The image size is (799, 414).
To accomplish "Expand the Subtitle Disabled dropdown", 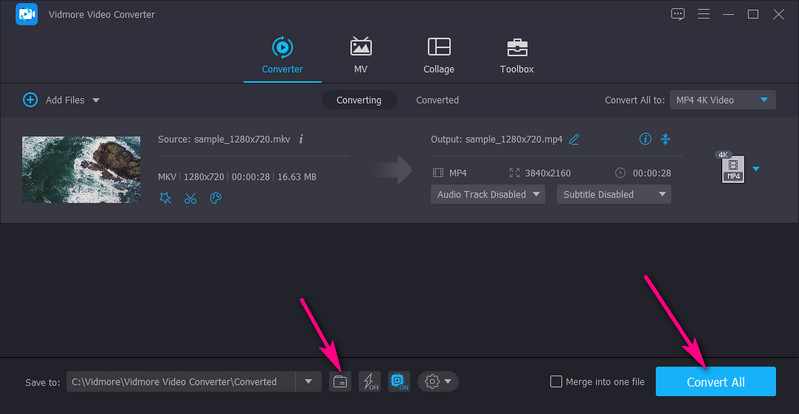I will pos(613,194).
